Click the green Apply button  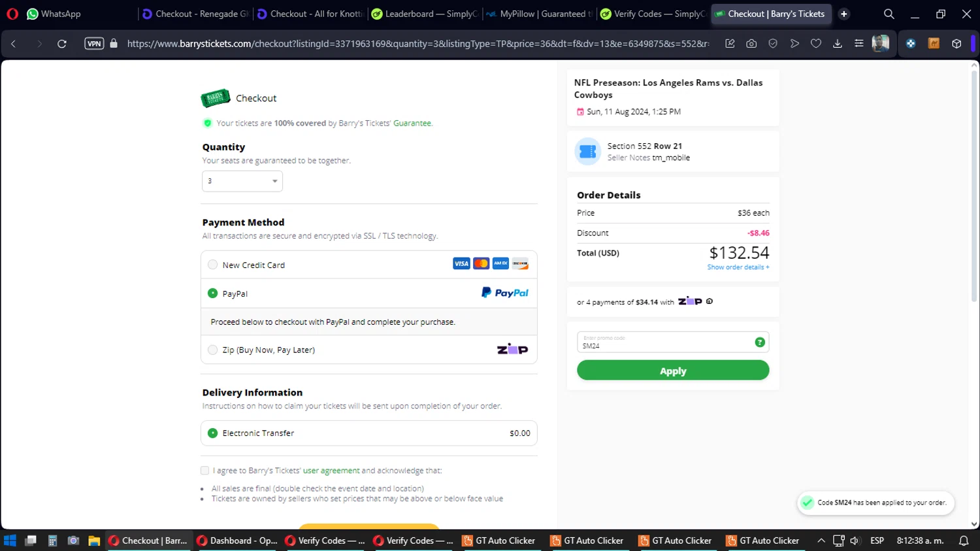(x=673, y=371)
